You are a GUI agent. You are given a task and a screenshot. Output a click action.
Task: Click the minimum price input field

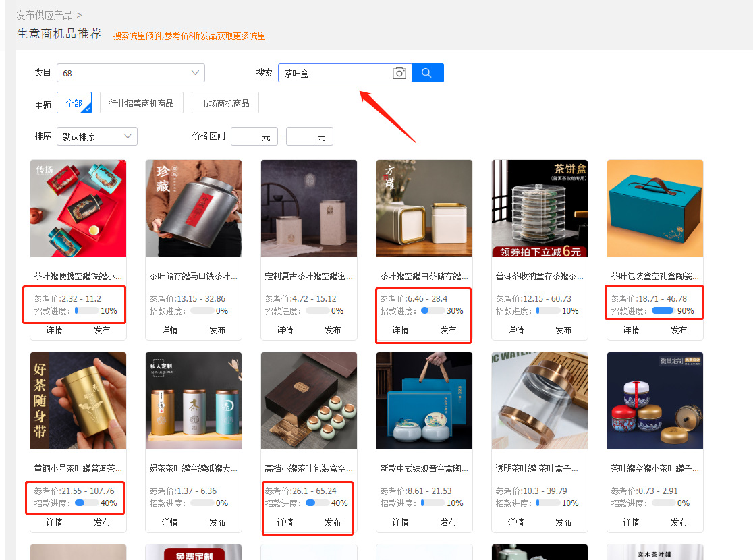coord(254,136)
